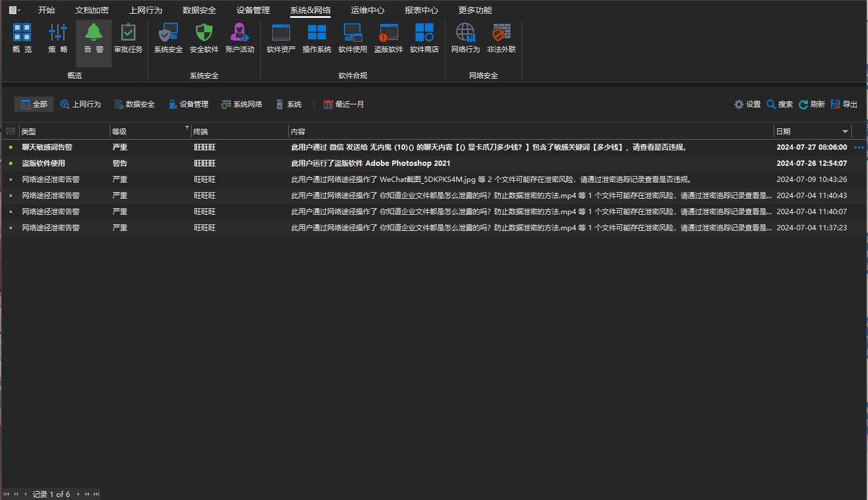Open the application menu dropdown at top-left
This screenshot has height=500, width=868.
(14, 10)
